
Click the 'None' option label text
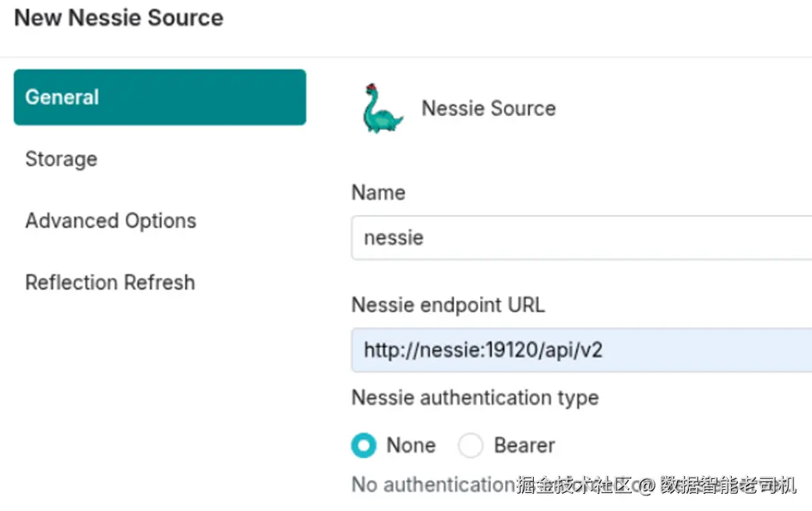click(x=411, y=446)
